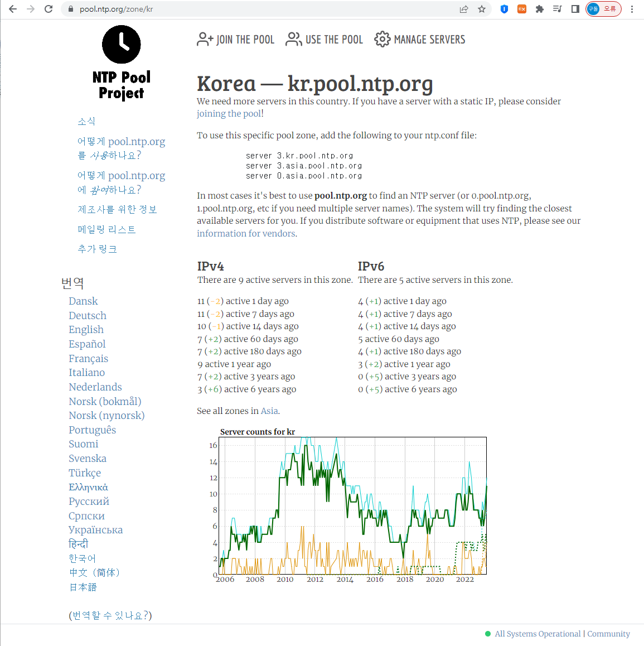Open the orange EX extension icon
The image size is (644, 646).
click(522, 9)
